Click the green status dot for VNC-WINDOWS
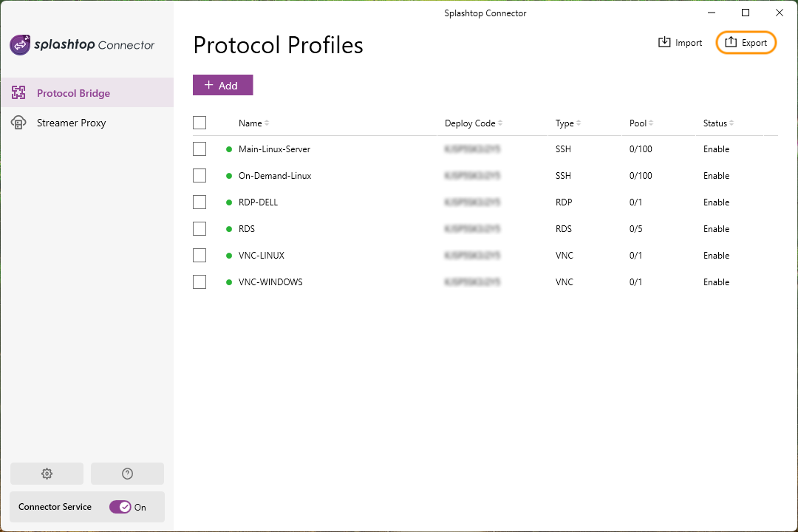 [229, 282]
